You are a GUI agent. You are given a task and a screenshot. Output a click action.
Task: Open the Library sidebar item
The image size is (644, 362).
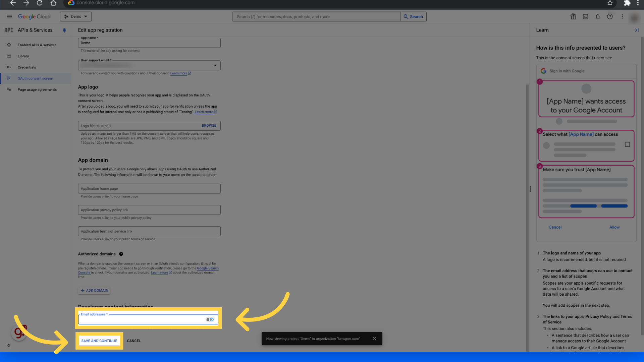click(23, 56)
